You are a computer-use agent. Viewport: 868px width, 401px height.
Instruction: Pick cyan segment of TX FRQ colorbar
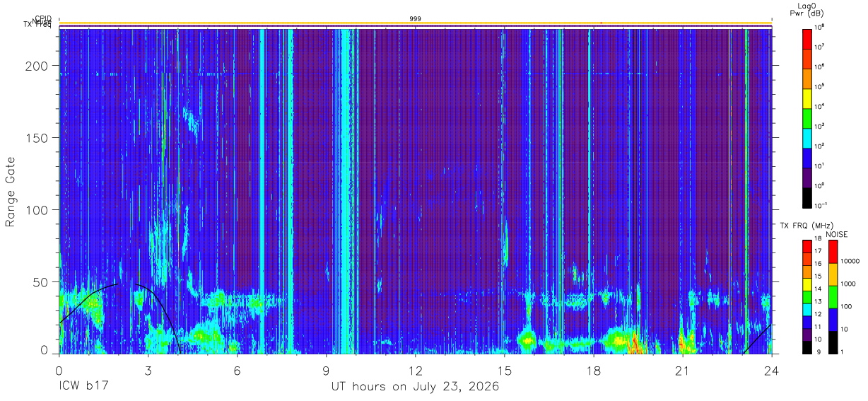tap(807, 309)
